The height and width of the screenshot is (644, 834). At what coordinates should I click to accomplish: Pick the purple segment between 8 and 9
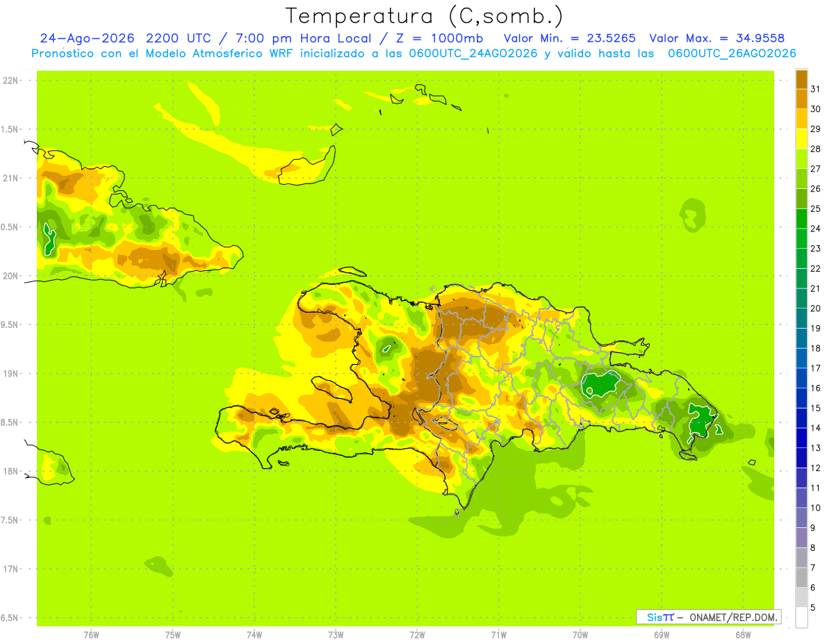click(801, 538)
